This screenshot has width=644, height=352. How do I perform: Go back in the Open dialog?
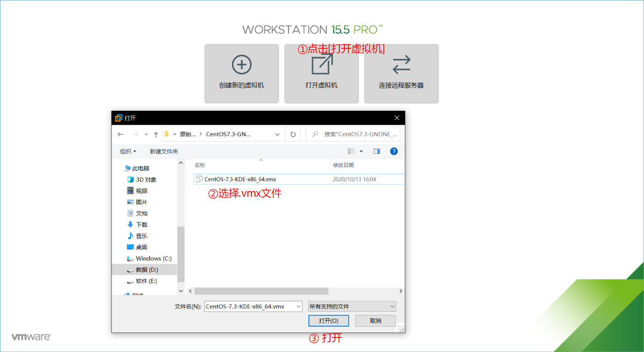click(120, 134)
